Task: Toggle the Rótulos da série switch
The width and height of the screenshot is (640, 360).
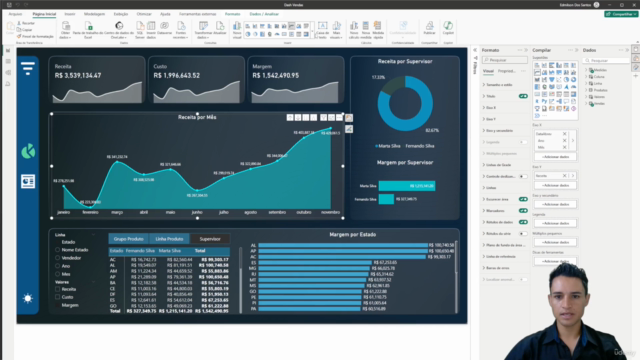Action: click(523, 234)
